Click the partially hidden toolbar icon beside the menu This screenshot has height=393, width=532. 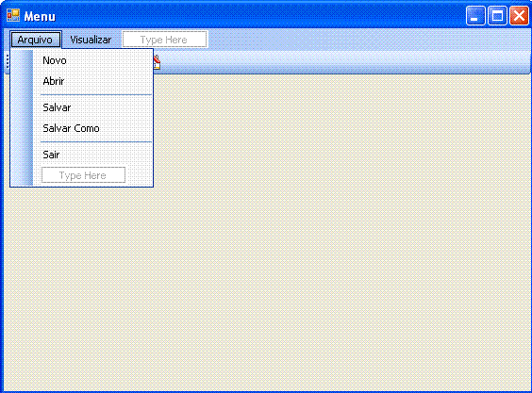click(157, 63)
